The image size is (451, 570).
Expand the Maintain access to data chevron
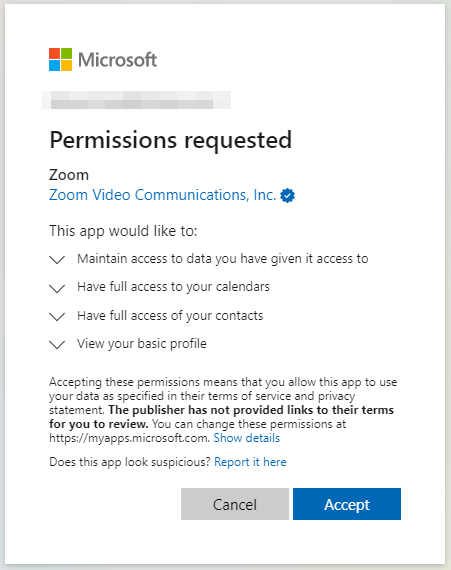point(57,260)
